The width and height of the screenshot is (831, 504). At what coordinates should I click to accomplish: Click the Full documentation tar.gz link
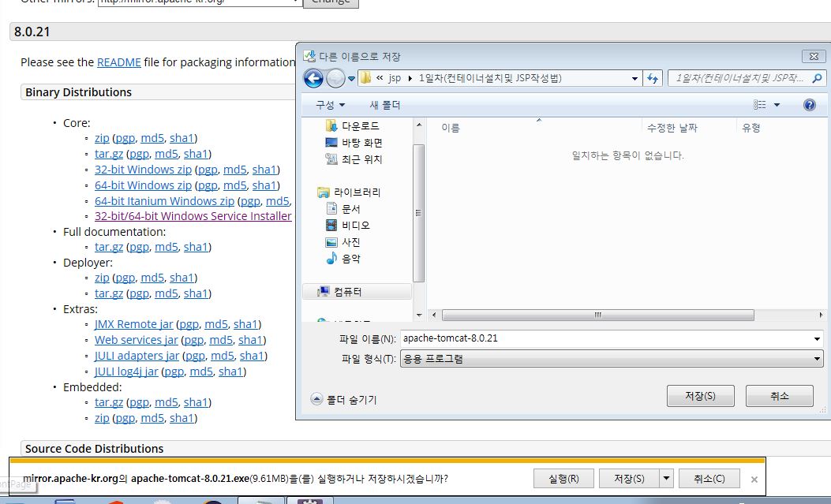(109, 247)
